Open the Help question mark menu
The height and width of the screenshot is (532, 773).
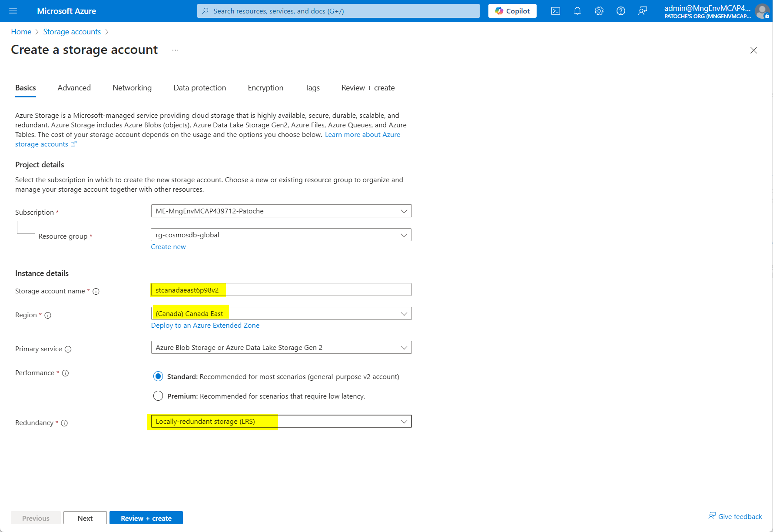[x=620, y=11]
